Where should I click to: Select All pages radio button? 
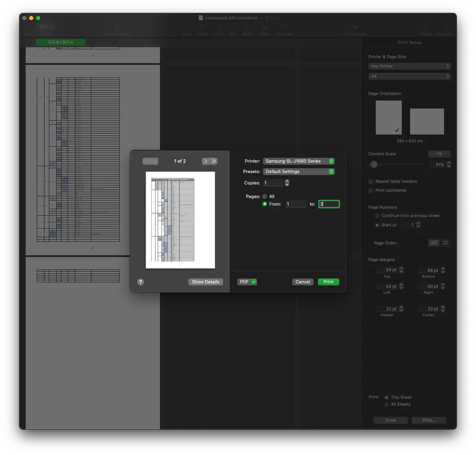pyautogui.click(x=265, y=196)
